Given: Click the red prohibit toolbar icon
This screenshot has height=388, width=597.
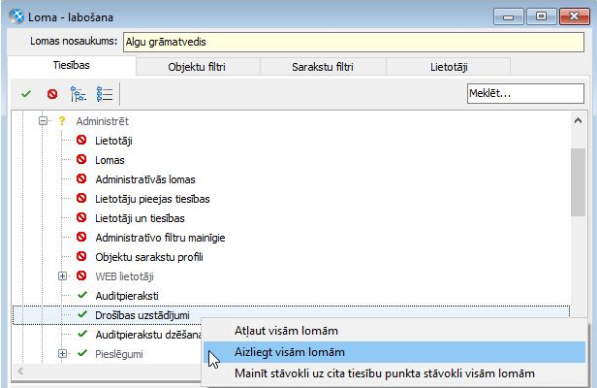Looking at the screenshot, I should pyautogui.click(x=52, y=94).
